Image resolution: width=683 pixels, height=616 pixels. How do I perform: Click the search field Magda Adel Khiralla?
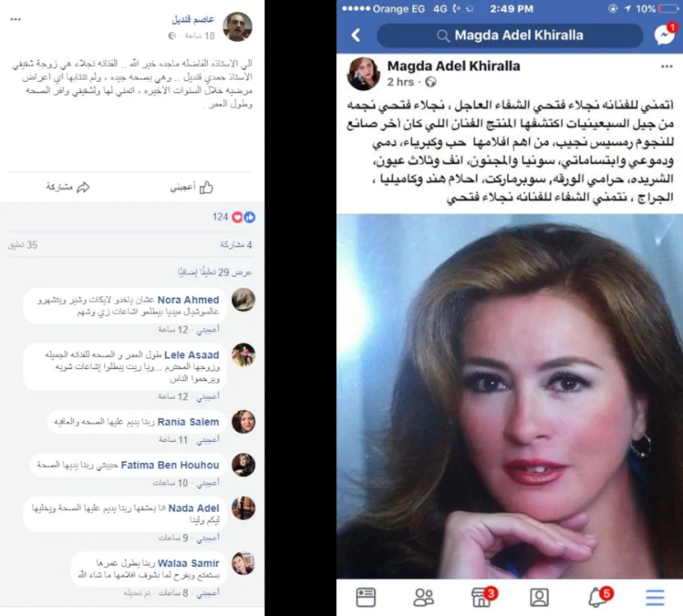coord(510,35)
